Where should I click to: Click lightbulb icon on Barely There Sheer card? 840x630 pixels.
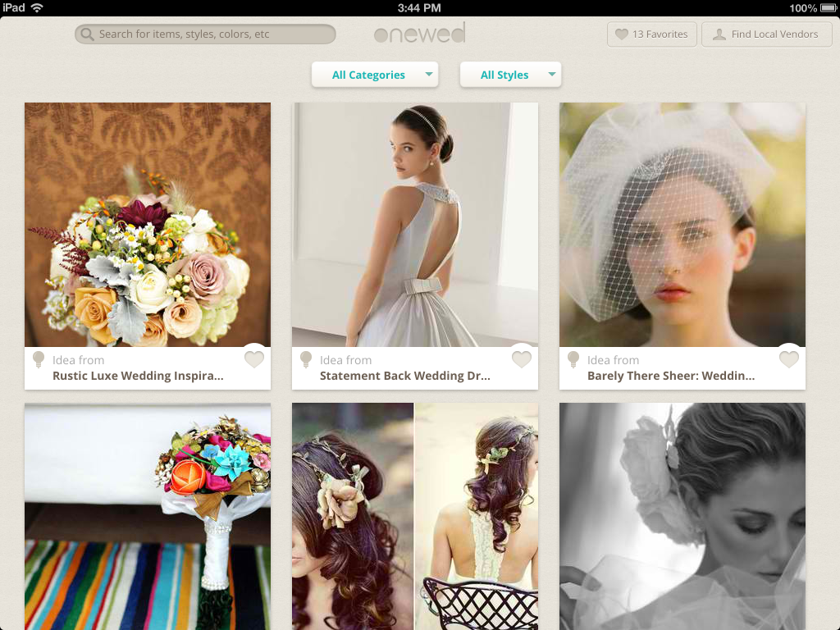pos(573,359)
